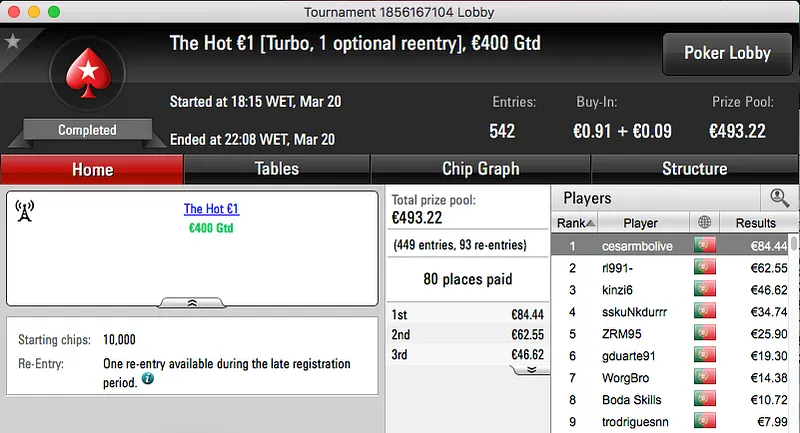Open The Hot €1 link

tap(211, 209)
